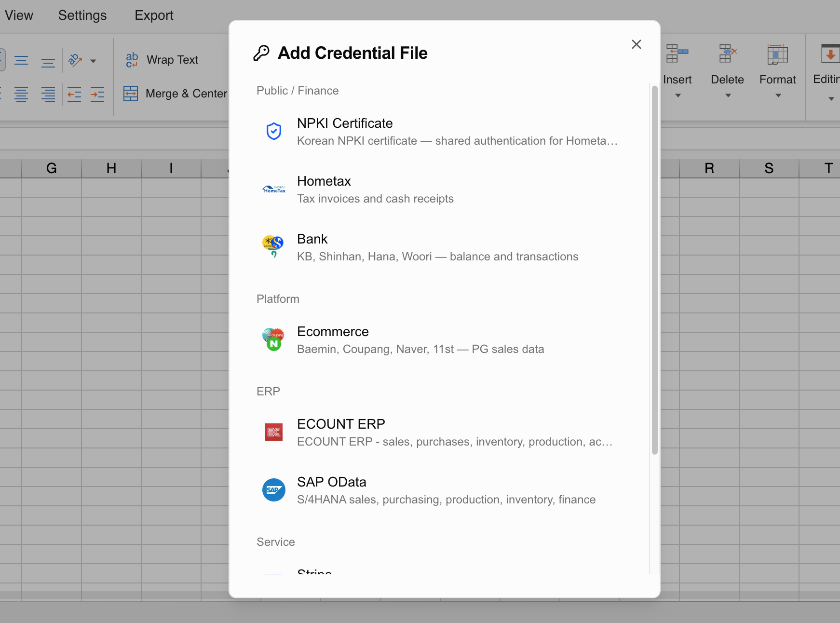Screen dimensions: 840x623
Task: Apply bottom vertical align in ribbon
Action: tap(48, 63)
